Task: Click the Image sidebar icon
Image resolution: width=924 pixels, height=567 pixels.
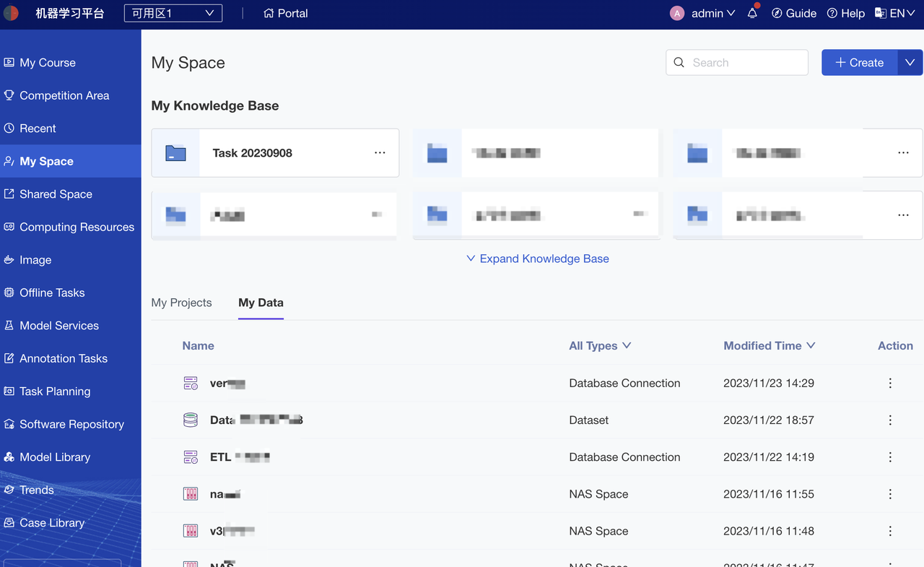Action: (9, 260)
